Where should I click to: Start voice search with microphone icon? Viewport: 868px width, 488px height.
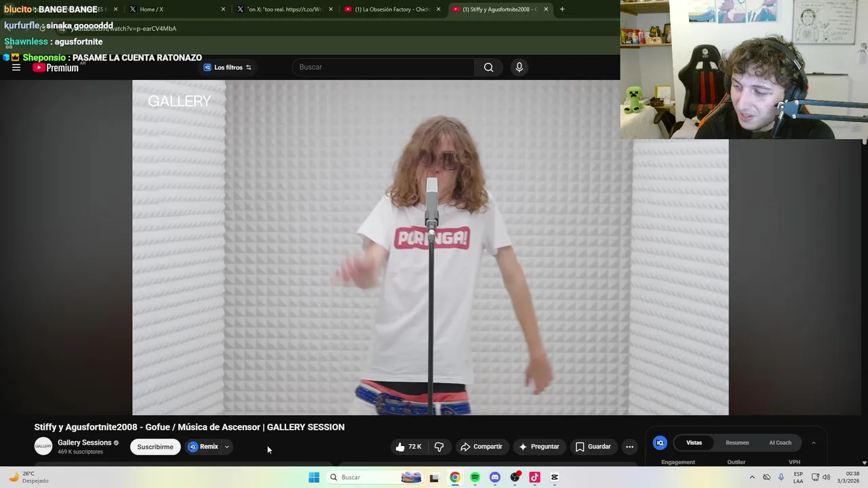tap(519, 67)
